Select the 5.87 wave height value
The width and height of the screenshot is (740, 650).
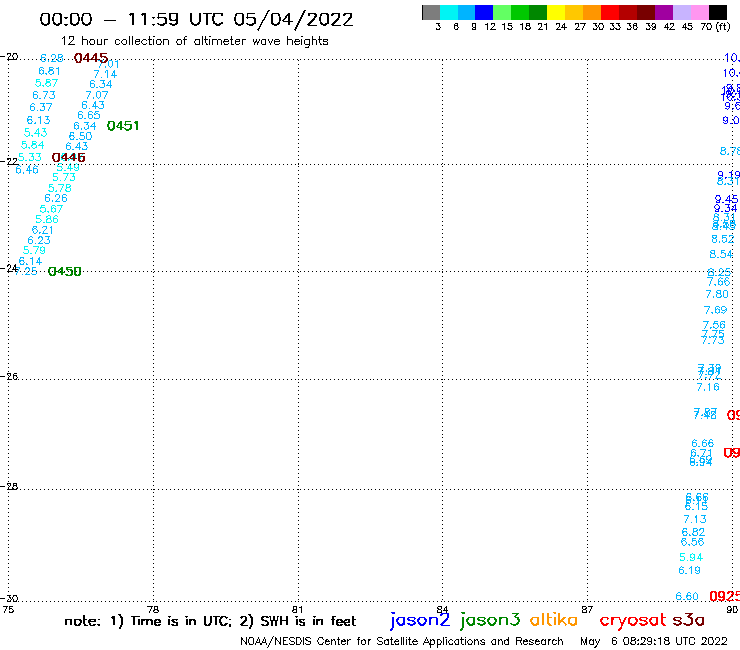[46, 83]
